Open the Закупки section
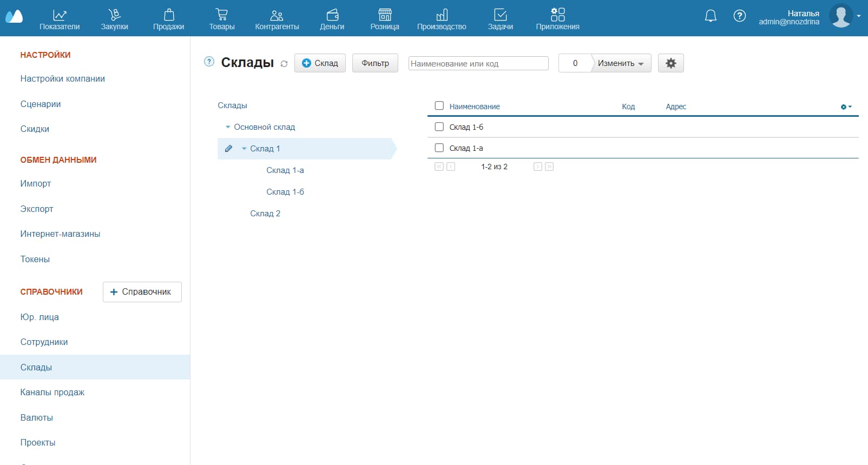868x465 pixels. [x=114, y=19]
